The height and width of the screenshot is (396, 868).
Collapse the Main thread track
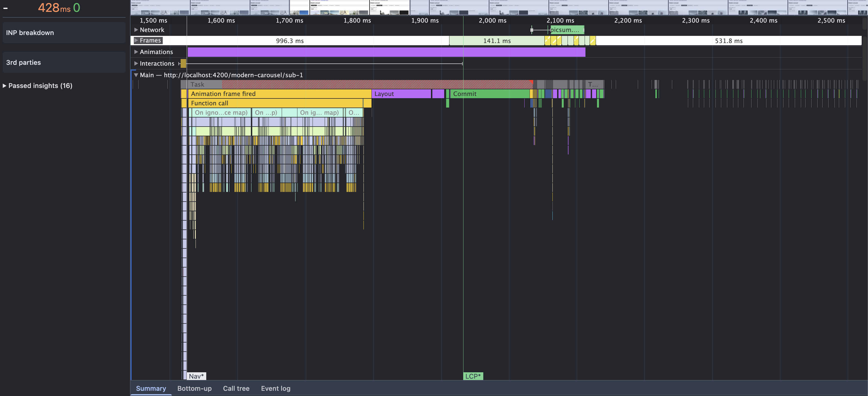(136, 75)
